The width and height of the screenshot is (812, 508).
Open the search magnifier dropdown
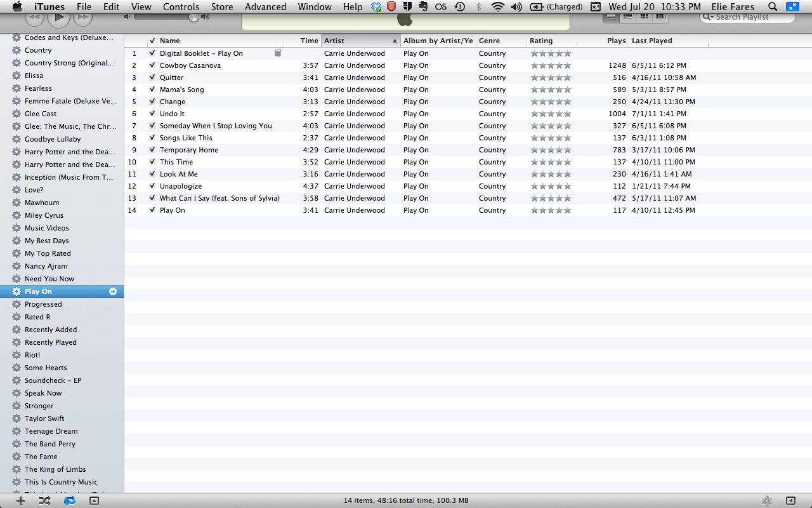pos(709,17)
